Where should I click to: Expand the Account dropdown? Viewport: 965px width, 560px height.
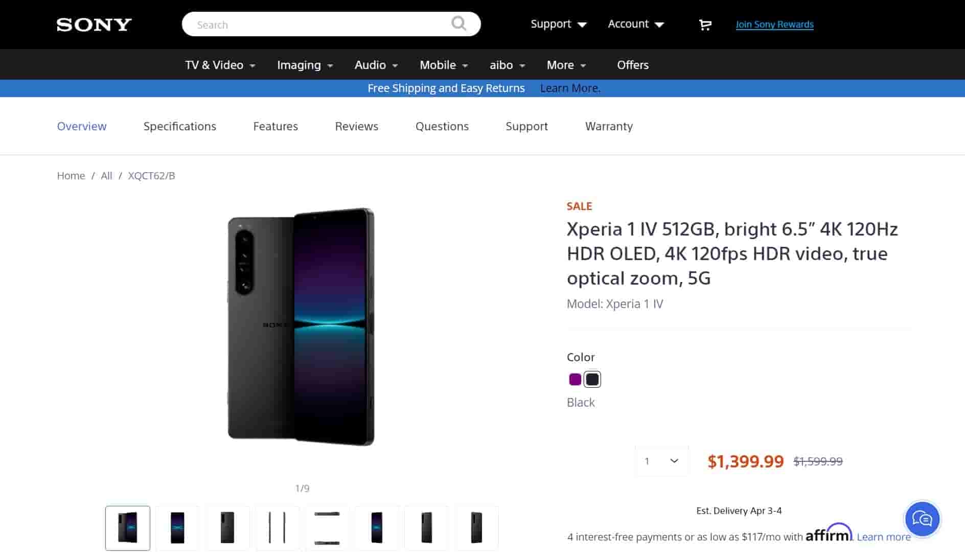[x=635, y=24]
